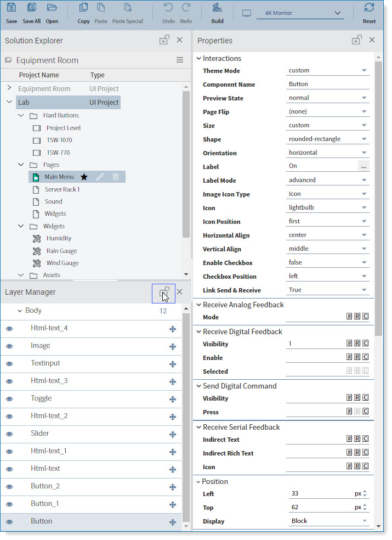Click the C icon for Send Command Press

point(366,411)
